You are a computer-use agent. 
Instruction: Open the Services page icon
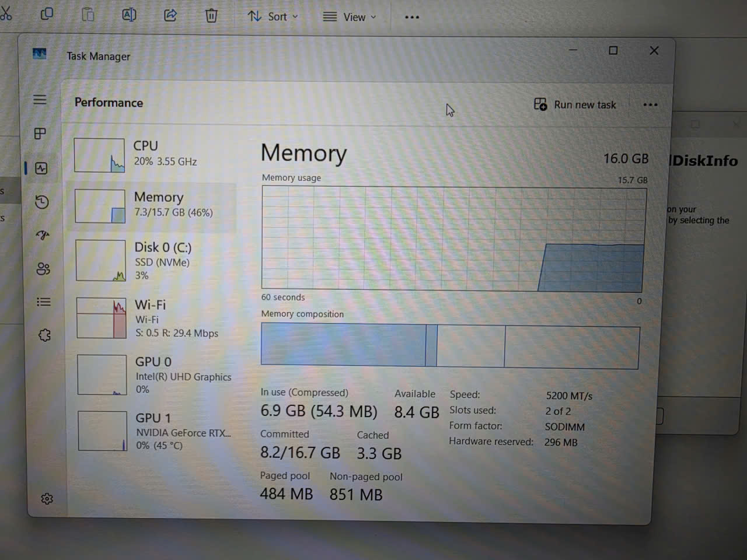click(44, 335)
